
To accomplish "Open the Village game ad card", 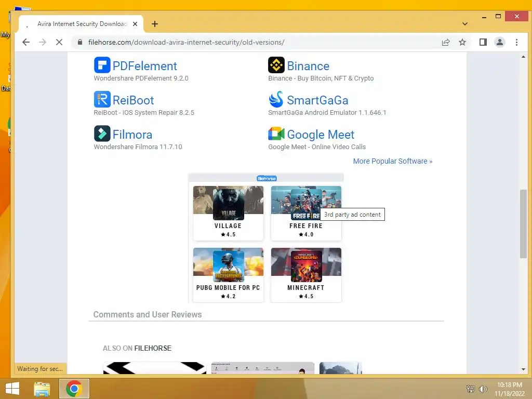I will point(229,212).
